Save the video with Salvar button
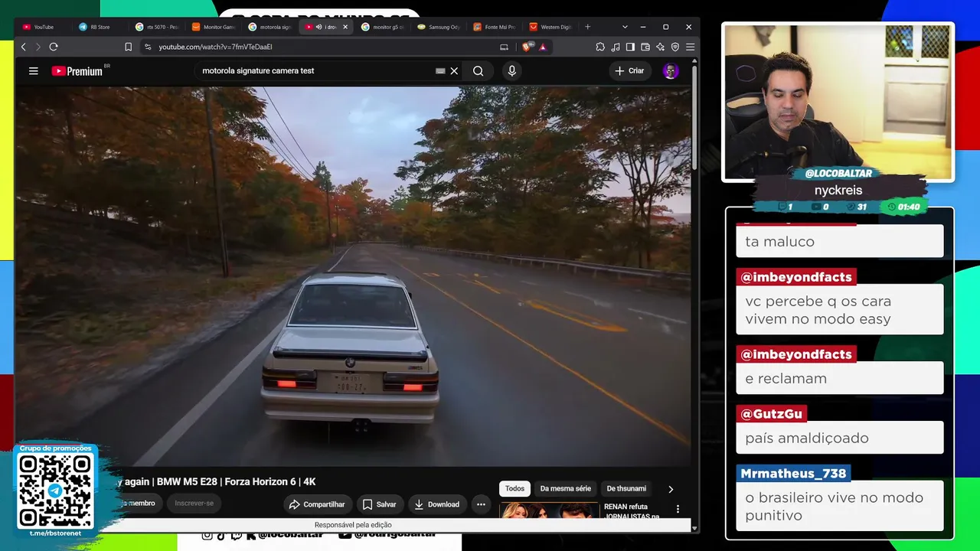 (380, 504)
